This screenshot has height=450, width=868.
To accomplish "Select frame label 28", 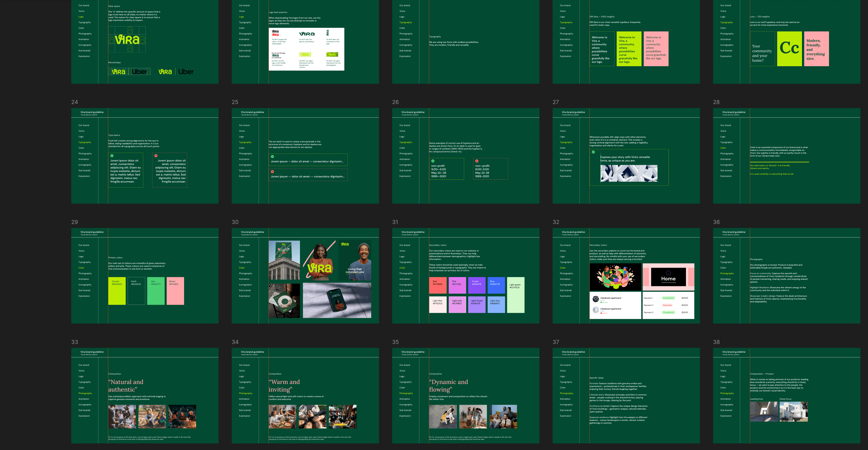I will coord(716,102).
